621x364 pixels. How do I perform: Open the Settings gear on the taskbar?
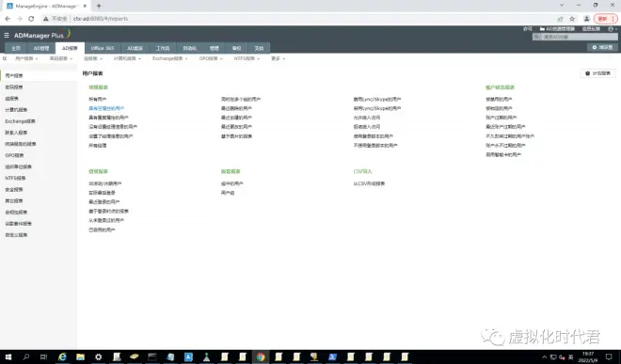pyautogui.click(x=98, y=356)
